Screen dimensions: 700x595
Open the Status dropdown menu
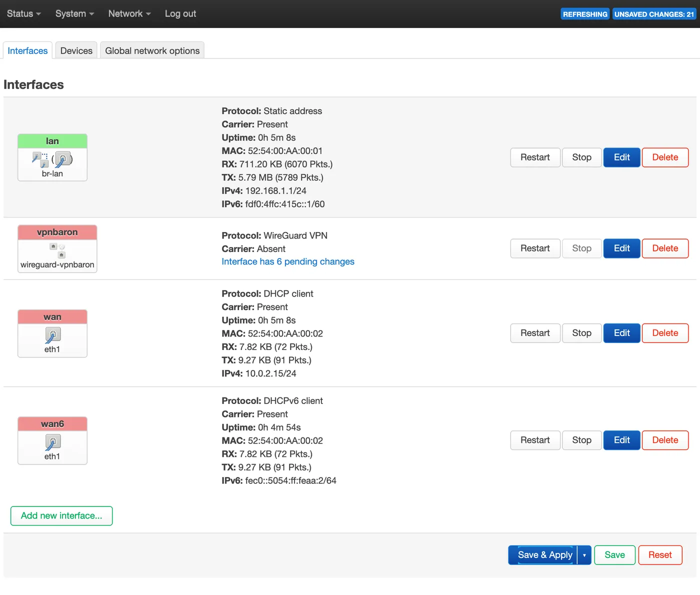(x=24, y=14)
